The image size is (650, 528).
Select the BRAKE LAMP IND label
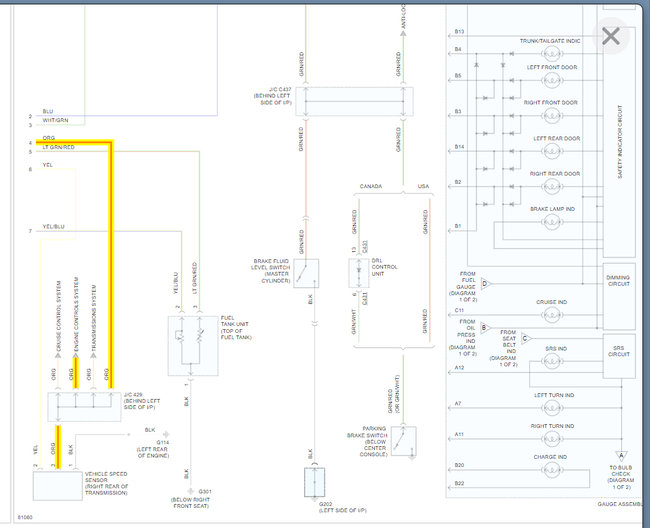(552, 209)
